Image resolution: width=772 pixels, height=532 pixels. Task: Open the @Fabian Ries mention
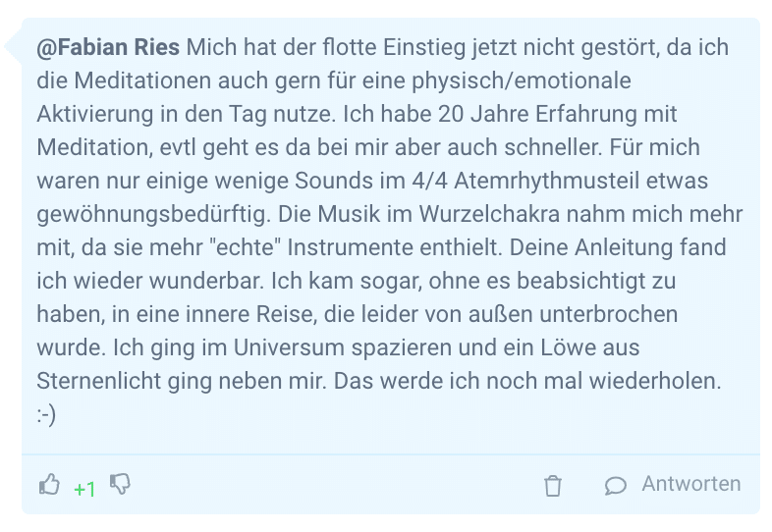pyautogui.click(x=108, y=47)
